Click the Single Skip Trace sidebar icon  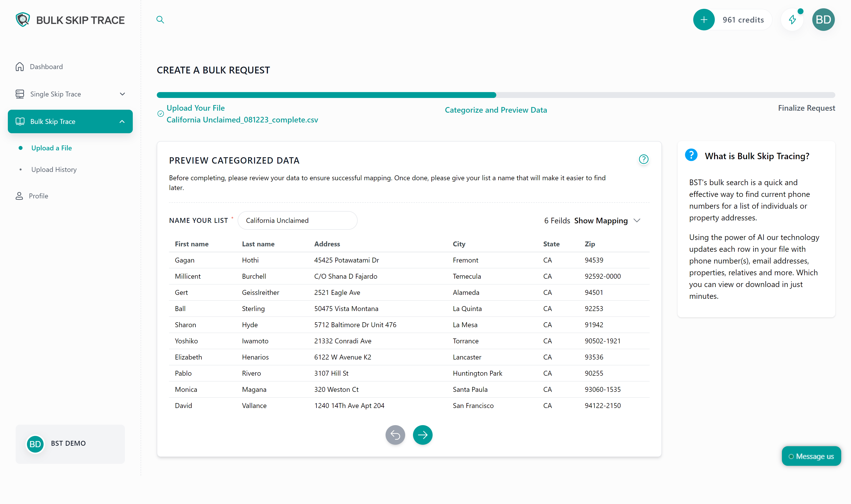[20, 94]
